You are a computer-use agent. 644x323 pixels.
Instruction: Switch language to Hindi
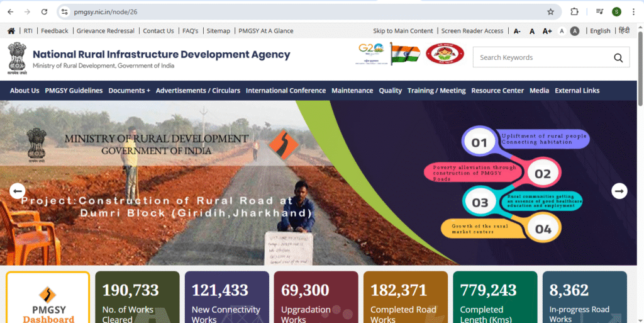tap(624, 31)
